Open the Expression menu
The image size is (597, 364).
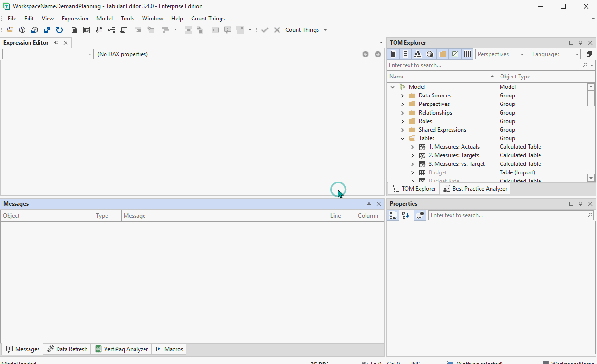[x=75, y=19]
